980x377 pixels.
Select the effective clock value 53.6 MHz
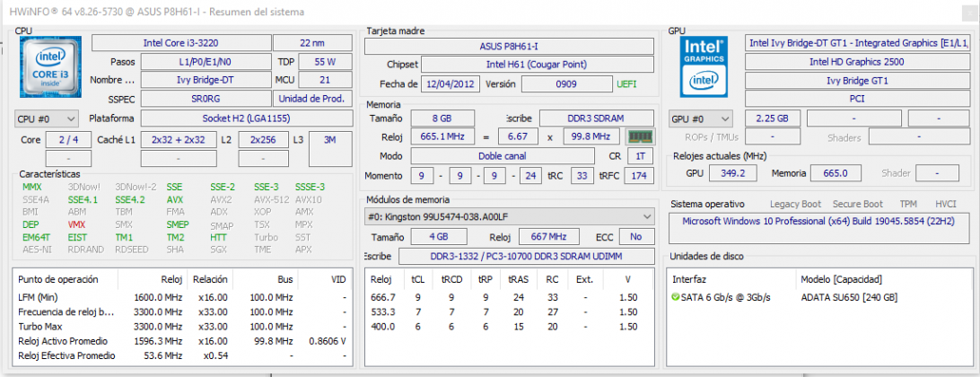coord(162,355)
